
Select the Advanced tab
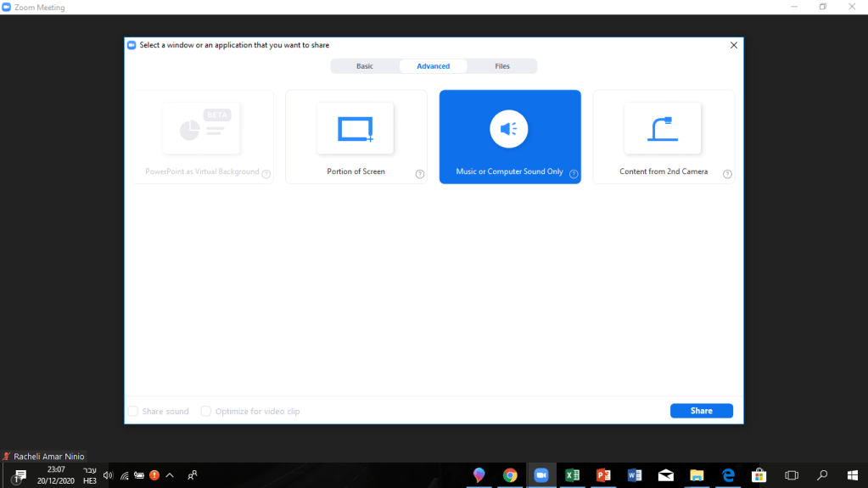[434, 66]
